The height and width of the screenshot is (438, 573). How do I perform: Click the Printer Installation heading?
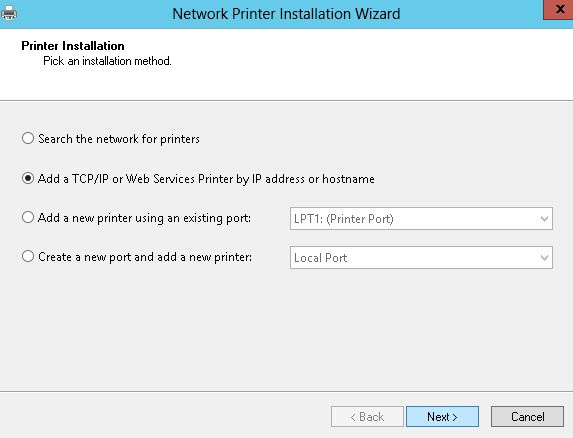73,46
